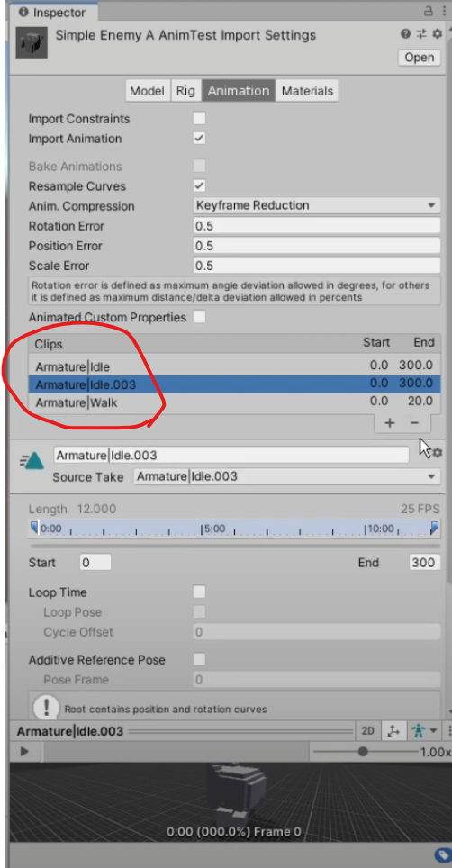
Task: Click the 5:00 mark on clip timeline
Action: click(x=214, y=529)
